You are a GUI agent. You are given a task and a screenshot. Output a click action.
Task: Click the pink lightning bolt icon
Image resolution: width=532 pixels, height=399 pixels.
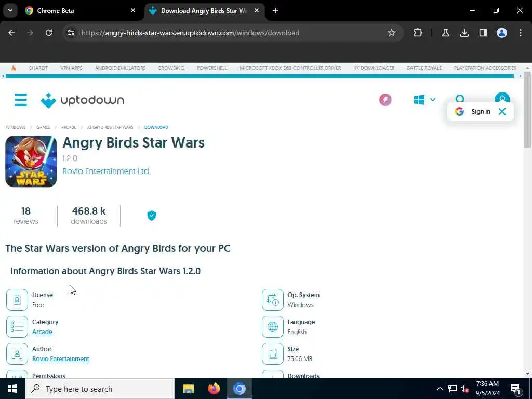pos(385,100)
